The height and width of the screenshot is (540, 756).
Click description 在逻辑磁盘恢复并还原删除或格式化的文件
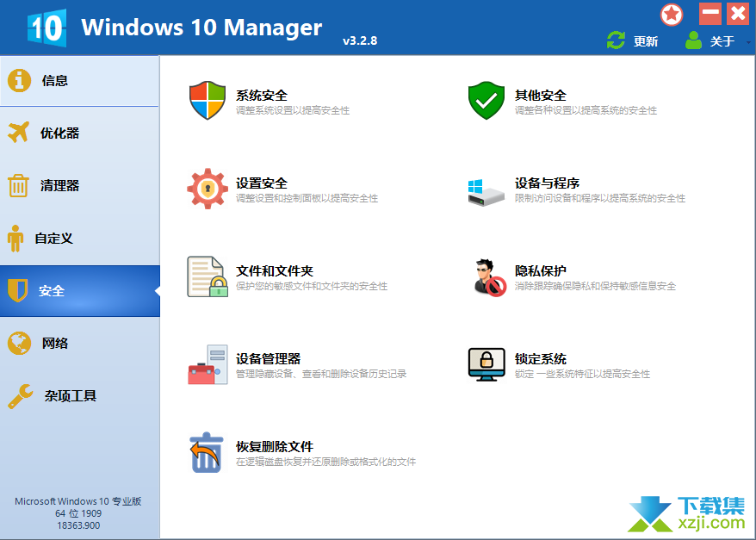(x=326, y=462)
